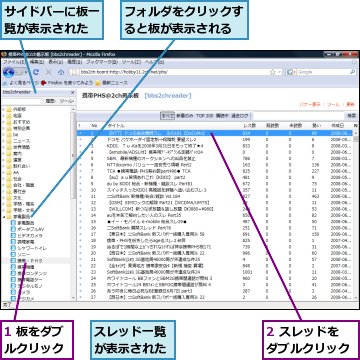Click the thread list scroll up arrow
This screenshot has height=360, width=360.
pos(356,132)
